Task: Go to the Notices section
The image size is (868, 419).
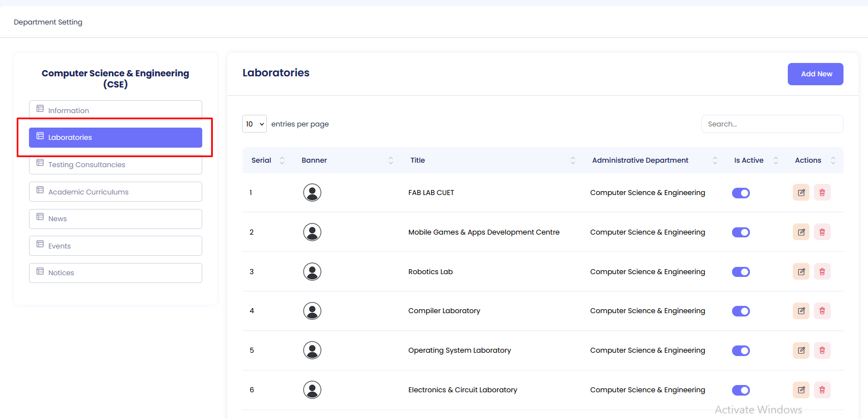Action: point(115,273)
